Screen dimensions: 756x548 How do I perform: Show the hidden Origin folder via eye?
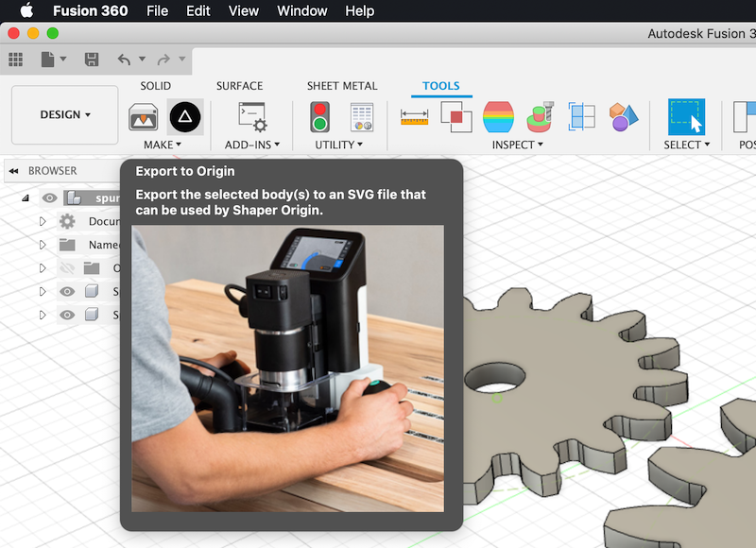click(x=67, y=268)
